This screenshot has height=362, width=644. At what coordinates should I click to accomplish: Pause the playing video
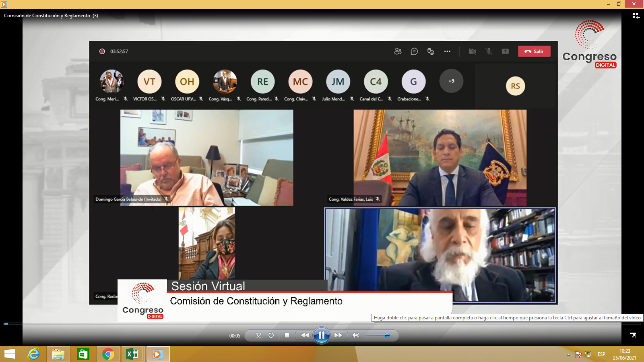click(322, 335)
